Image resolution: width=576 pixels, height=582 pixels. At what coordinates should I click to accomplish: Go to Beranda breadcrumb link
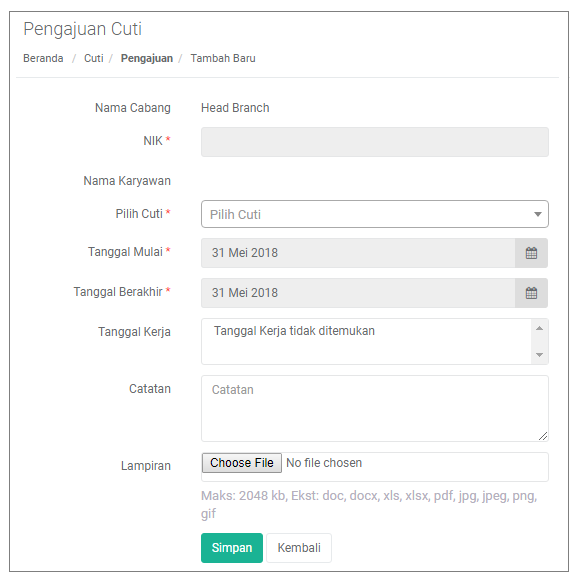pyautogui.click(x=43, y=58)
